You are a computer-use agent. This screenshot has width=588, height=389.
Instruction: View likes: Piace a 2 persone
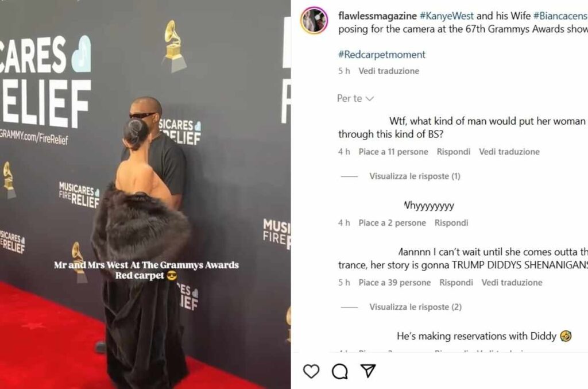[x=392, y=223]
